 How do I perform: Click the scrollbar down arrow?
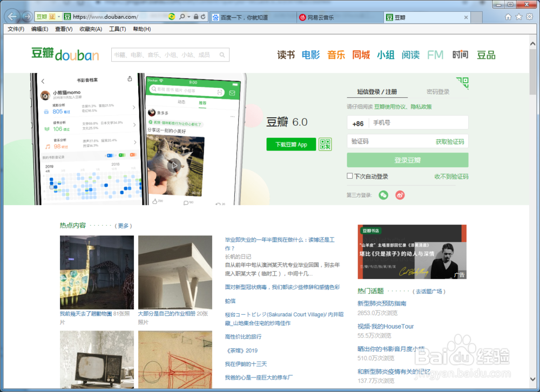tap(533, 379)
